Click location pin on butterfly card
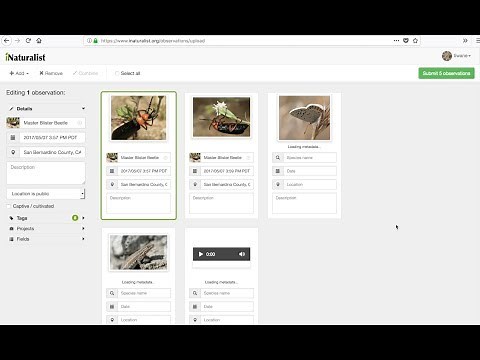Image resolution: width=480 pixels, height=360 pixels. 278,184
